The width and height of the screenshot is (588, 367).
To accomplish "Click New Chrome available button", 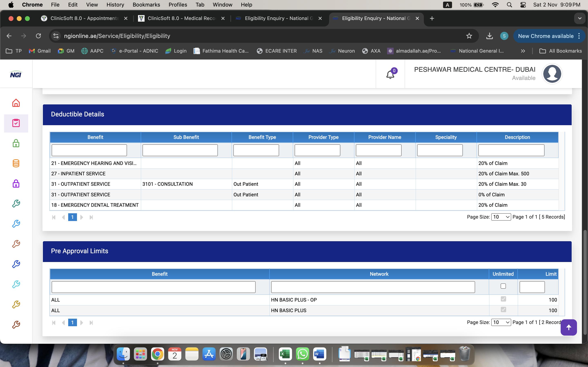I will (546, 36).
